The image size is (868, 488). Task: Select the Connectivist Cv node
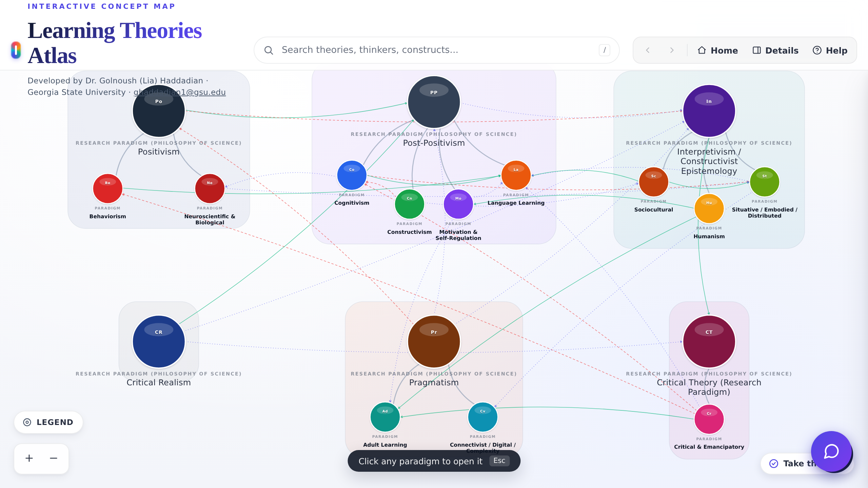(x=483, y=417)
